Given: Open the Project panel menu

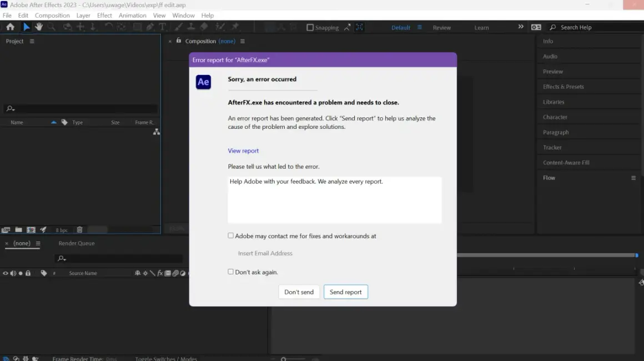Looking at the screenshot, I should (x=32, y=41).
